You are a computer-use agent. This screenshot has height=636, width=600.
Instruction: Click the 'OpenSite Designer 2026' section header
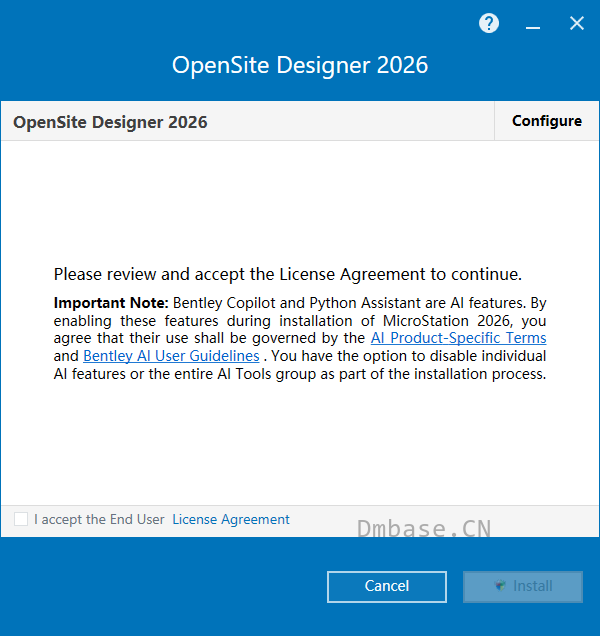(110, 122)
